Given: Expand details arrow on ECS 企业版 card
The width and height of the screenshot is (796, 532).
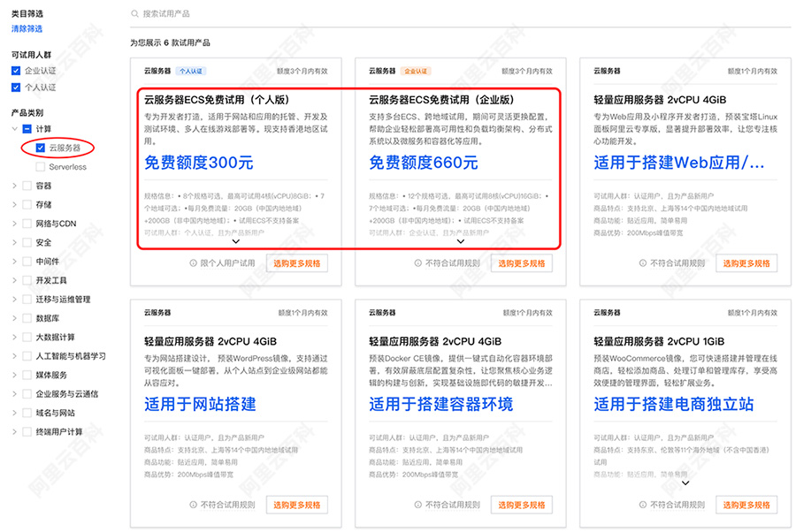Looking at the screenshot, I should tap(461, 241).
